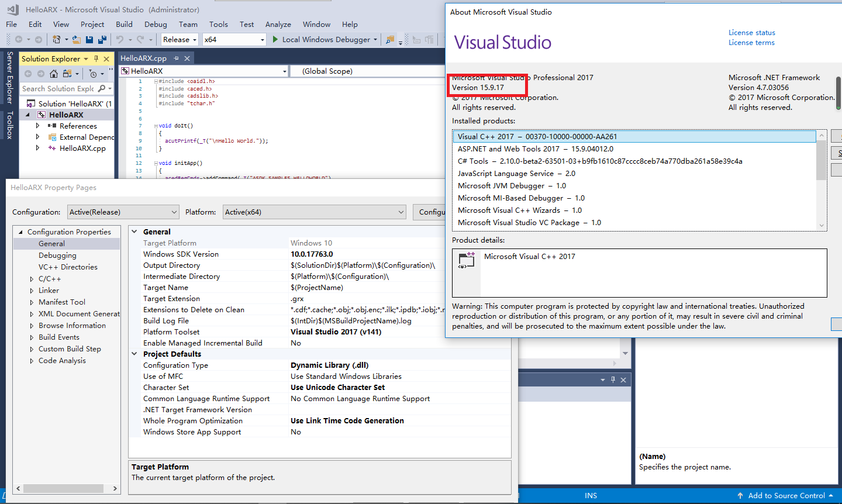
Task: Expand the Linker property category
Action: click(32, 291)
